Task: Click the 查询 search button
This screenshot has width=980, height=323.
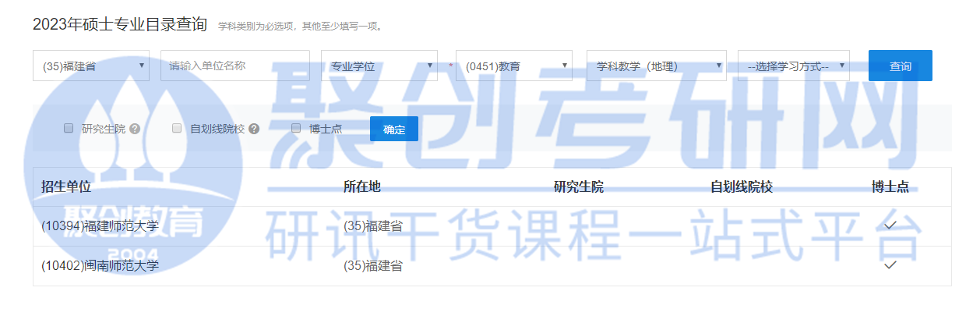Action: pos(901,66)
